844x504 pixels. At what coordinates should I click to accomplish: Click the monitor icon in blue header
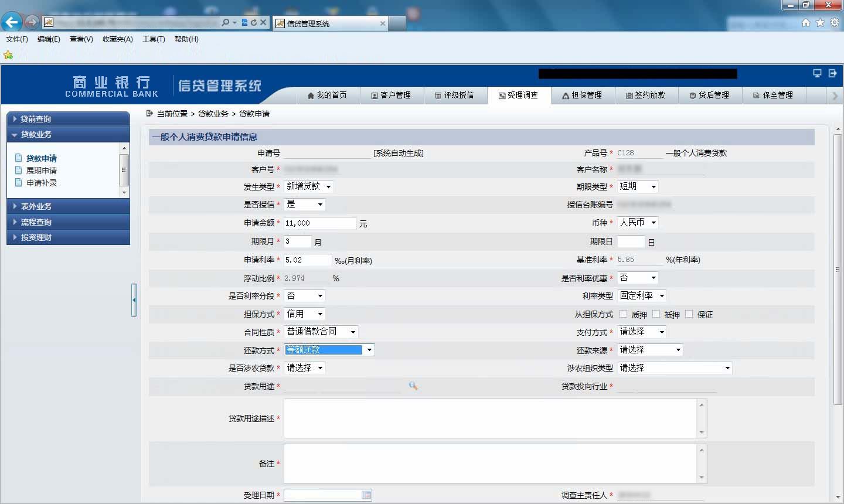(x=817, y=73)
